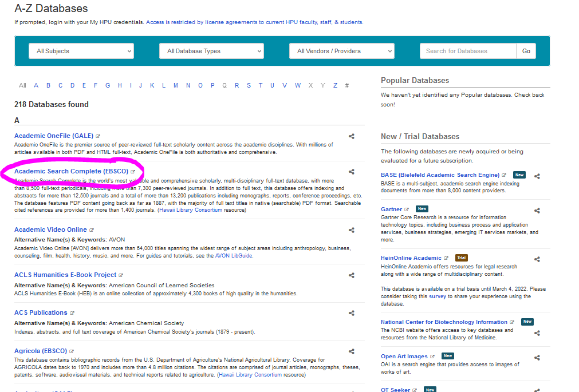579x392 pixels.
Task: Share the Open Art Images entry
Action: coord(537,358)
